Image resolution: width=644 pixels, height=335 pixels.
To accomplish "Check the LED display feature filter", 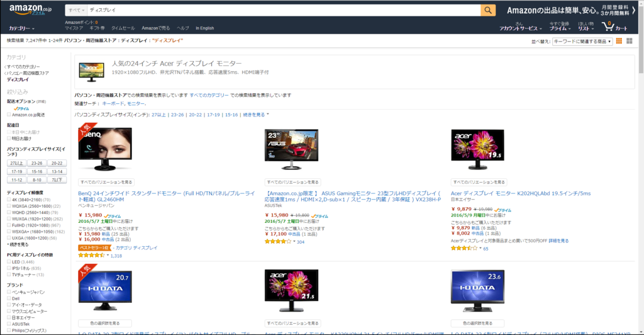I will pos(9,262).
